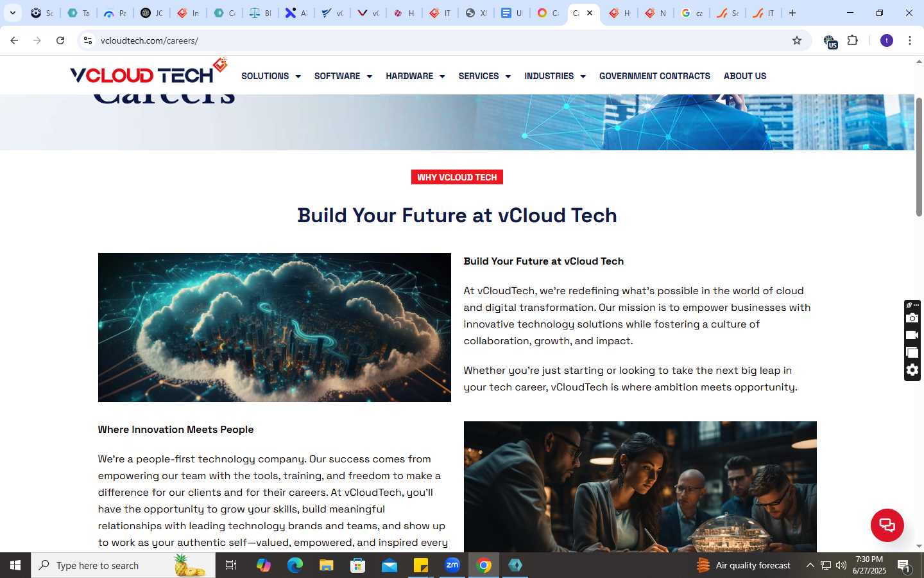Open the Extensions puzzle icon
Viewport: 924px width, 578px height.
[853, 40]
